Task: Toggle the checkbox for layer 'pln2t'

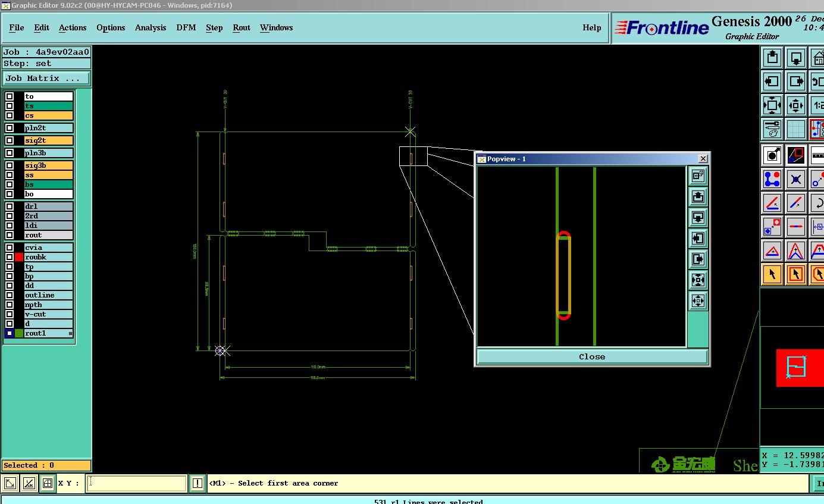Action: [10, 128]
